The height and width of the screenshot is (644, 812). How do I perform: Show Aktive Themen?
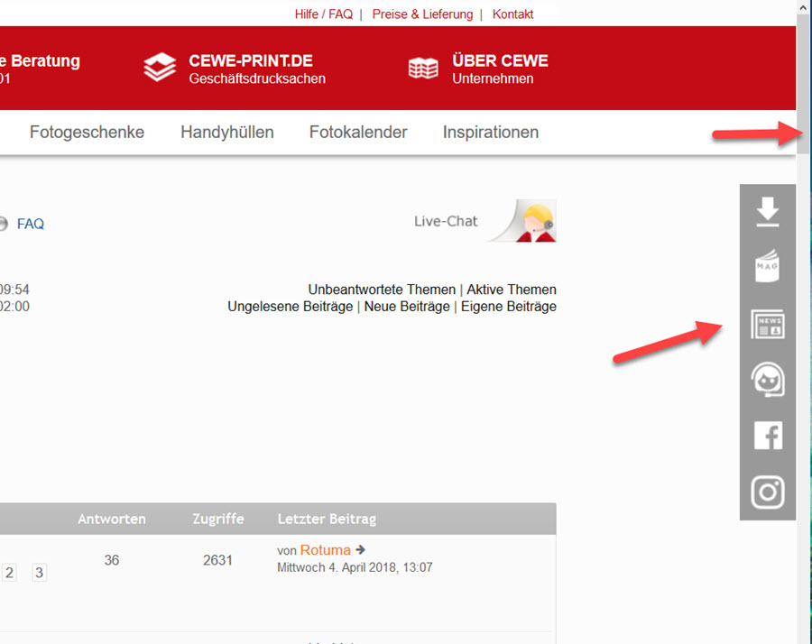[512, 290]
